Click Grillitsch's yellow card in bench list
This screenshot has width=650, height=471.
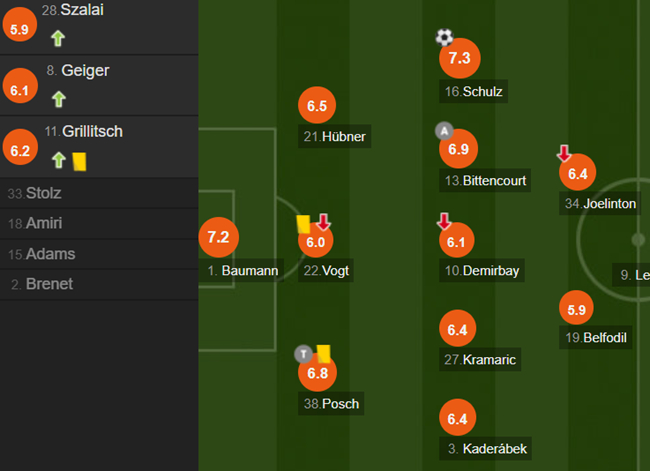coord(79,162)
